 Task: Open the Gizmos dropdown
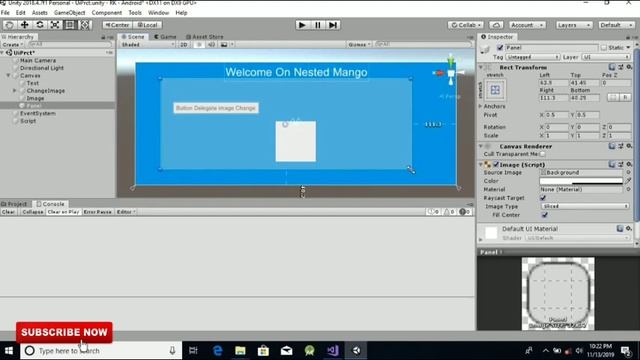pos(359,44)
